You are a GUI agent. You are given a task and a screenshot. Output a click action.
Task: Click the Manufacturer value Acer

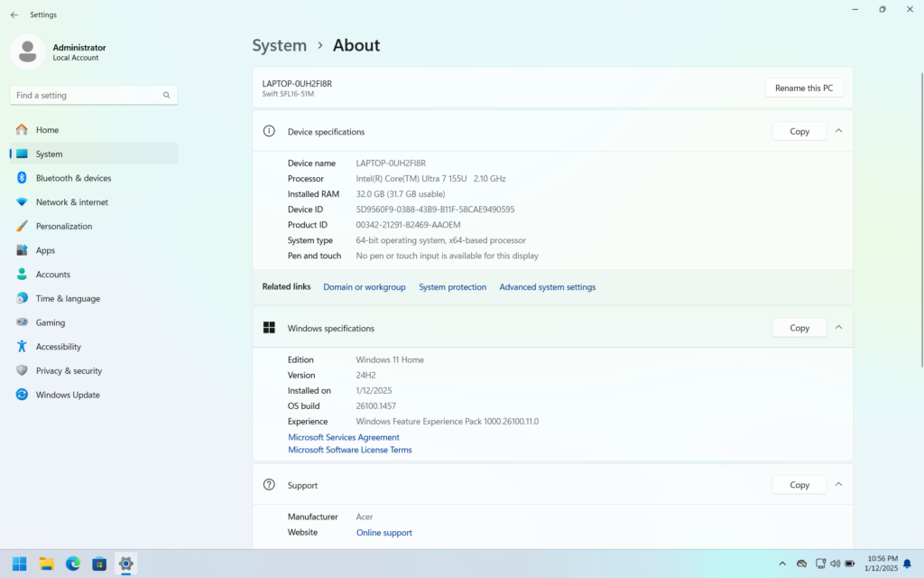click(365, 517)
